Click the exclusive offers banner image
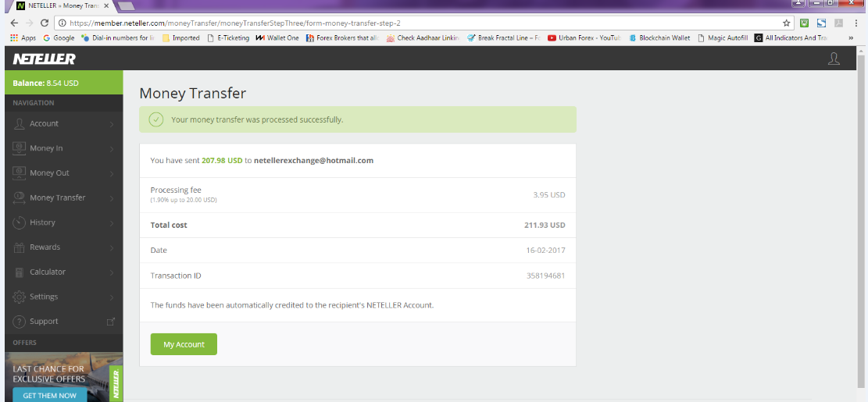This screenshot has height=402, width=868. tap(63, 377)
